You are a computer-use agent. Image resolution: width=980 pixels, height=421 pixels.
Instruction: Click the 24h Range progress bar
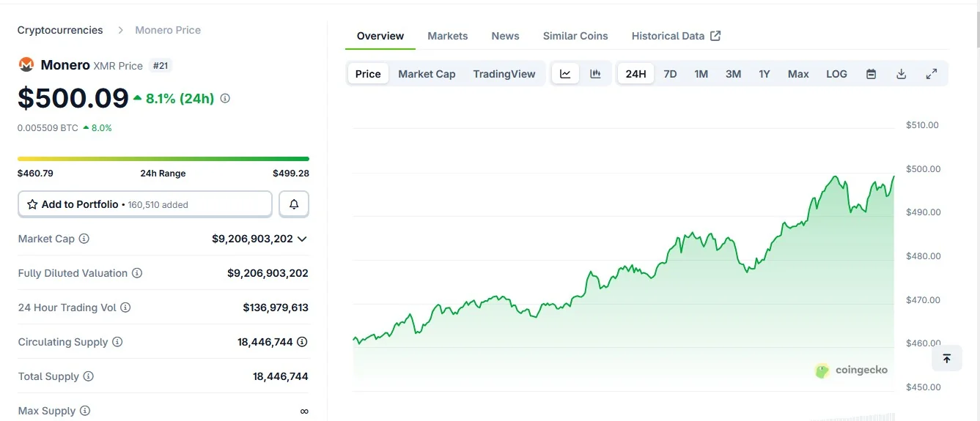[x=163, y=158]
